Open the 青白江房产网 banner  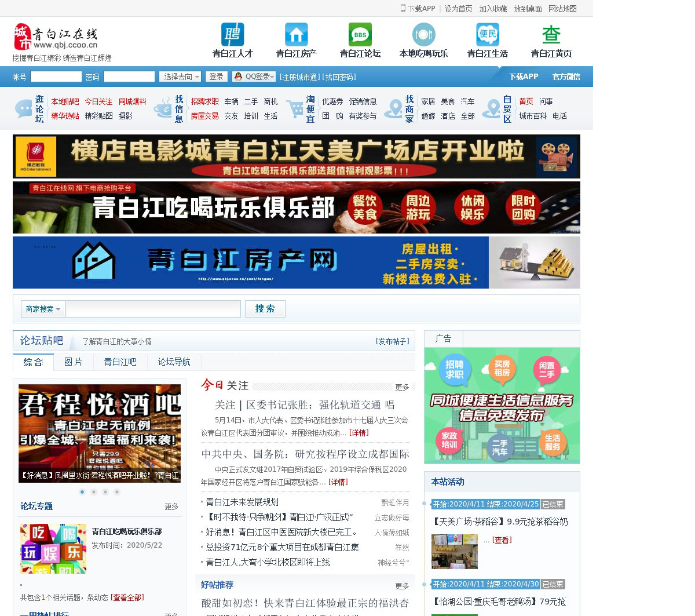297,263
